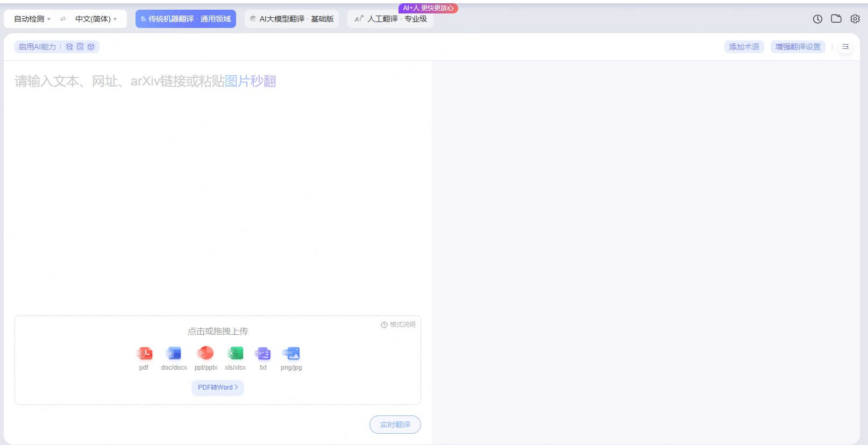Click the png/jpg image upload icon
The width and height of the screenshot is (868, 445).
(291, 353)
